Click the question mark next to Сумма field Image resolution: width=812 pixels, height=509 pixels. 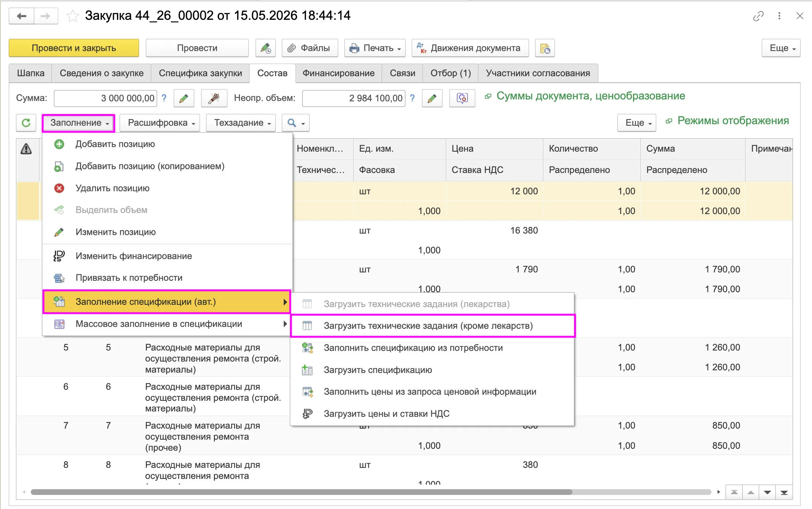pos(164,98)
